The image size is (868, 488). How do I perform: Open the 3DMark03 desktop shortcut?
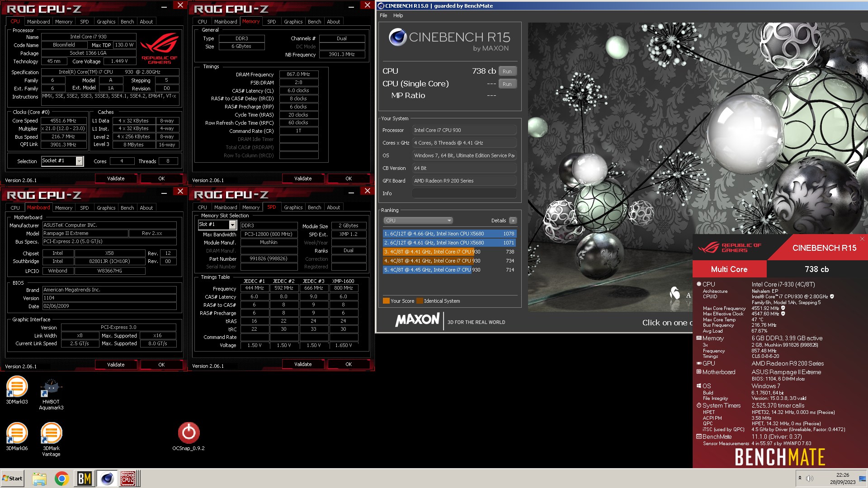coord(17,389)
